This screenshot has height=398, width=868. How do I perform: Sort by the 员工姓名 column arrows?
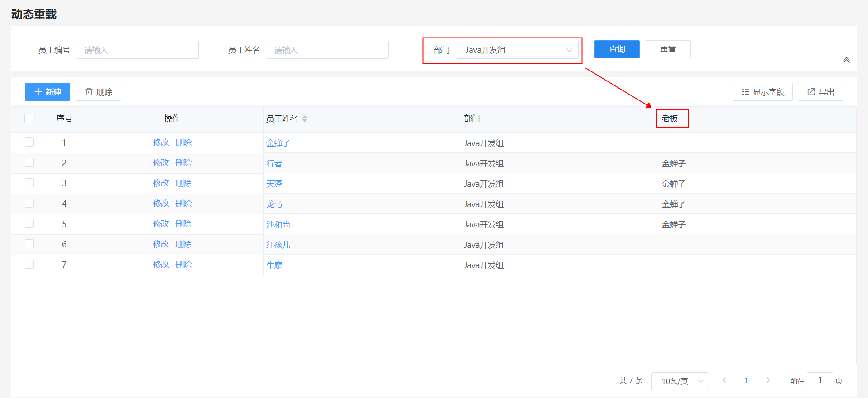click(305, 118)
